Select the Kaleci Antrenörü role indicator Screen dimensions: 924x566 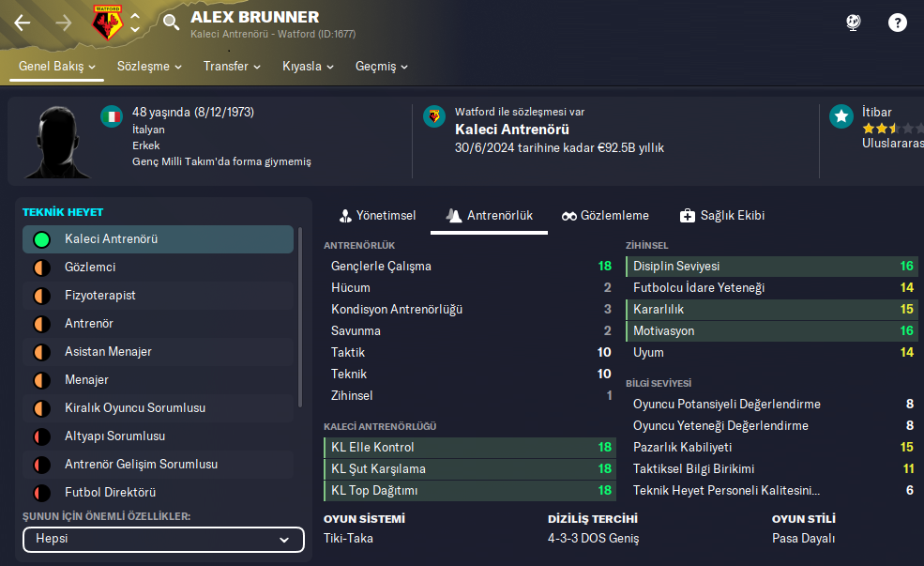[x=41, y=239]
